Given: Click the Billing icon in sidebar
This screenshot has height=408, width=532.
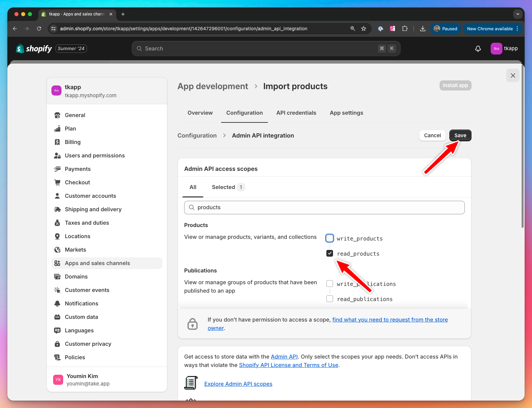Looking at the screenshot, I should click(x=57, y=142).
